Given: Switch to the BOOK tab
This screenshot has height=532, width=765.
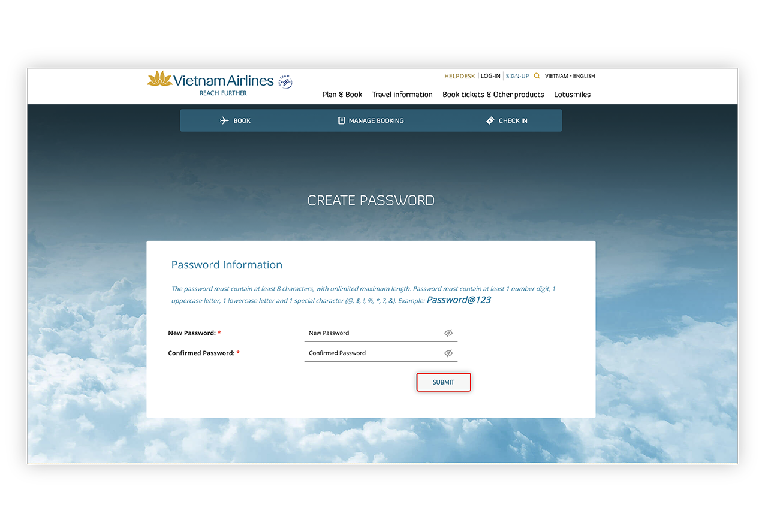Looking at the screenshot, I should 242,120.
